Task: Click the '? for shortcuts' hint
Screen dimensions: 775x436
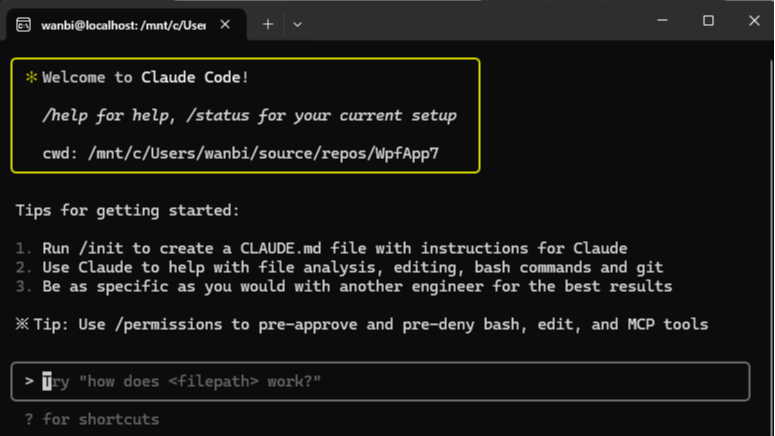Action: [x=92, y=419]
